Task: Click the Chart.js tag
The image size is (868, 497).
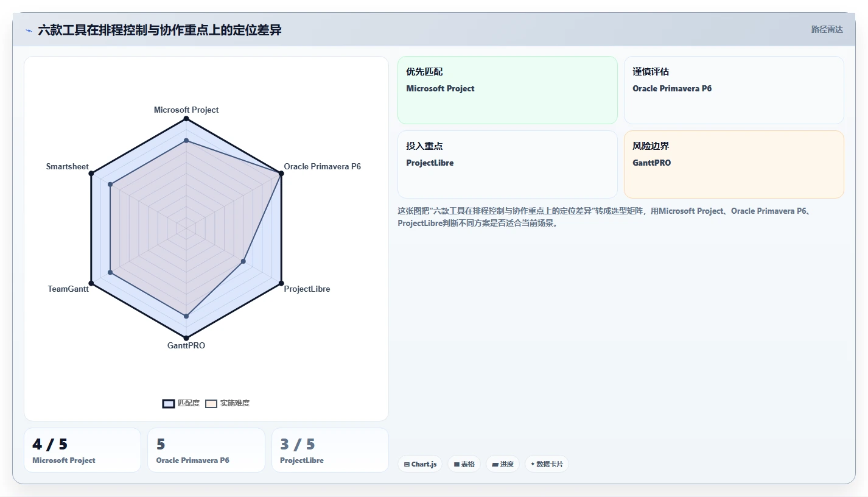Action: [420, 464]
